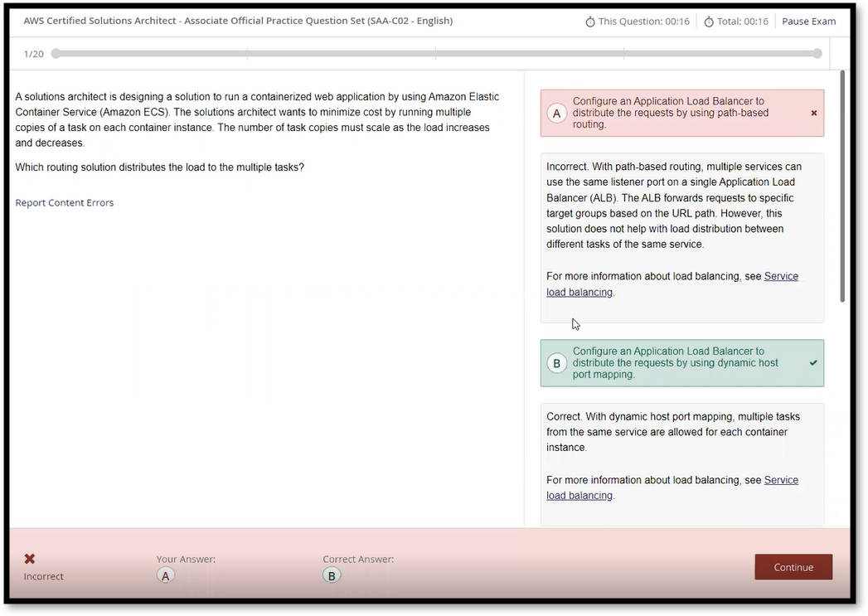Click the red X mark on answer A
The height and width of the screenshot is (616, 868).
pyautogui.click(x=814, y=113)
